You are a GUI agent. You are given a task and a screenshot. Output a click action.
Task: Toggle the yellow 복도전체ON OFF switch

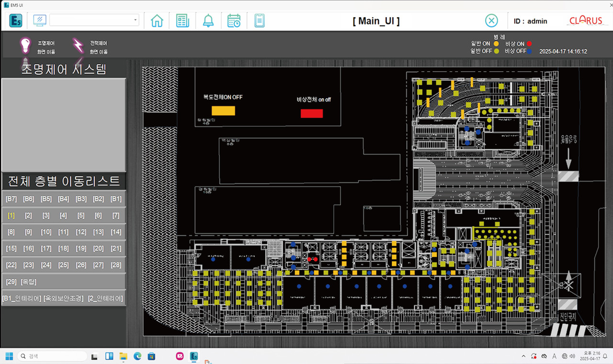(x=223, y=111)
